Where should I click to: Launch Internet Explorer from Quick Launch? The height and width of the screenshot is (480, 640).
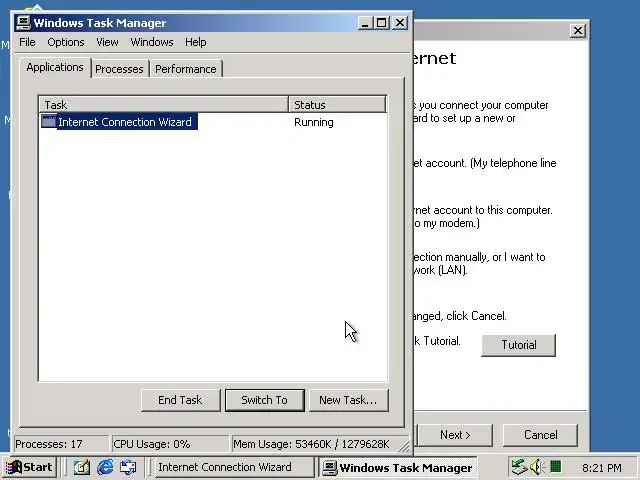pos(105,467)
